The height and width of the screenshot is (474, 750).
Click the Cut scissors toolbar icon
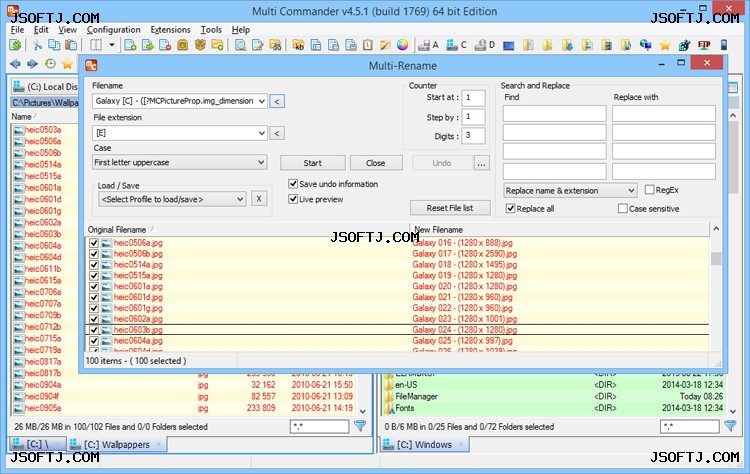coord(37,45)
